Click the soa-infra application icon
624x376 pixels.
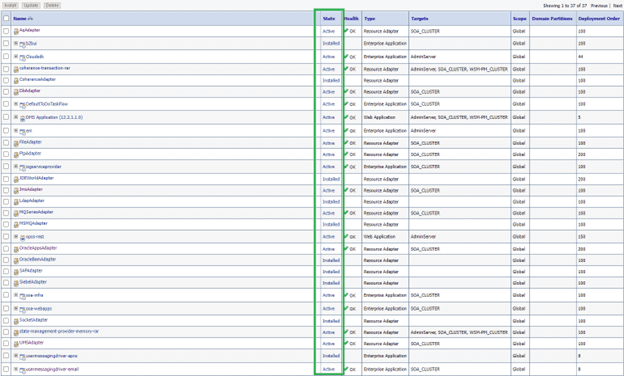tap(23, 296)
